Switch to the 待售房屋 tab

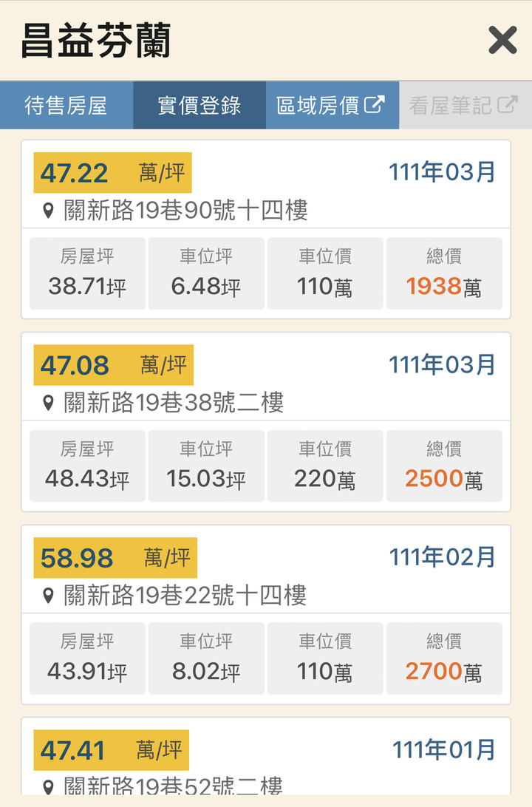[x=66, y=105]
